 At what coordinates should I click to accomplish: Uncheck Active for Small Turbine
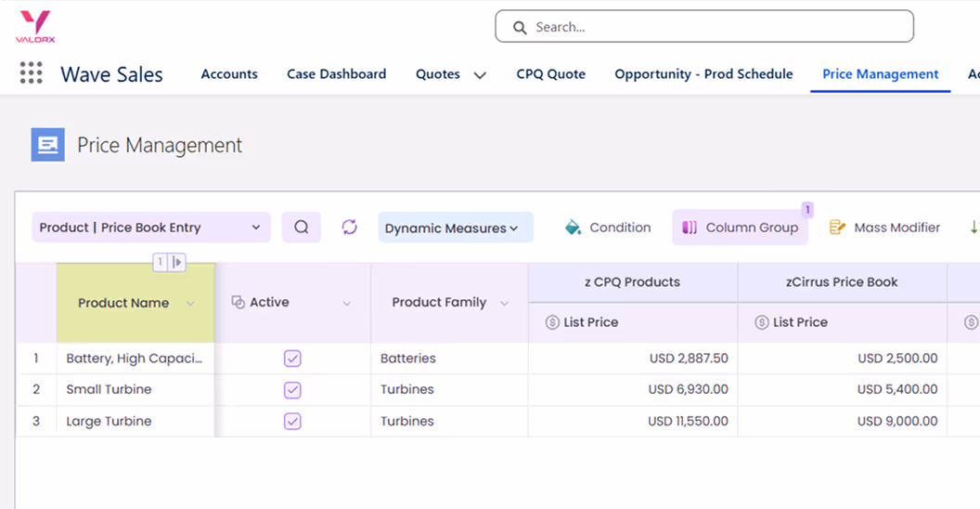coord(292,389)
